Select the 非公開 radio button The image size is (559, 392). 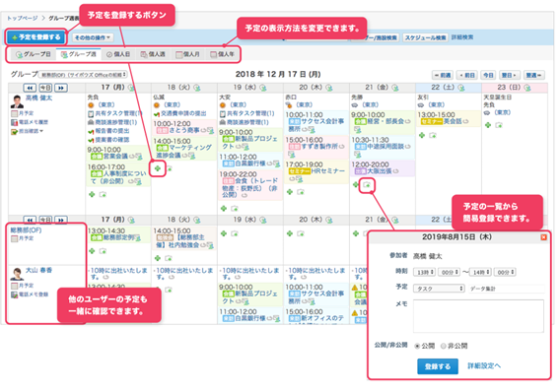[443, 346]
